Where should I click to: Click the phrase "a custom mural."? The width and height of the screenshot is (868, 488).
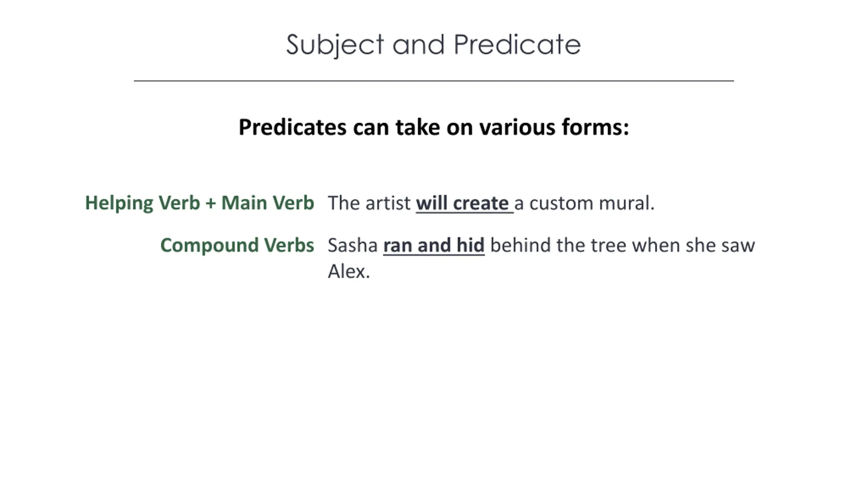[x=584, y=203]
